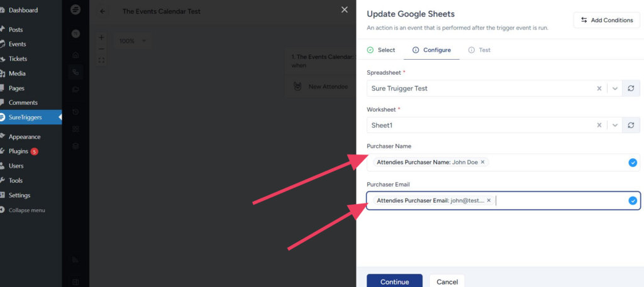644x287 pixels.
Task: Refresh the Spreadsheet list
Action: coord(631,89)
